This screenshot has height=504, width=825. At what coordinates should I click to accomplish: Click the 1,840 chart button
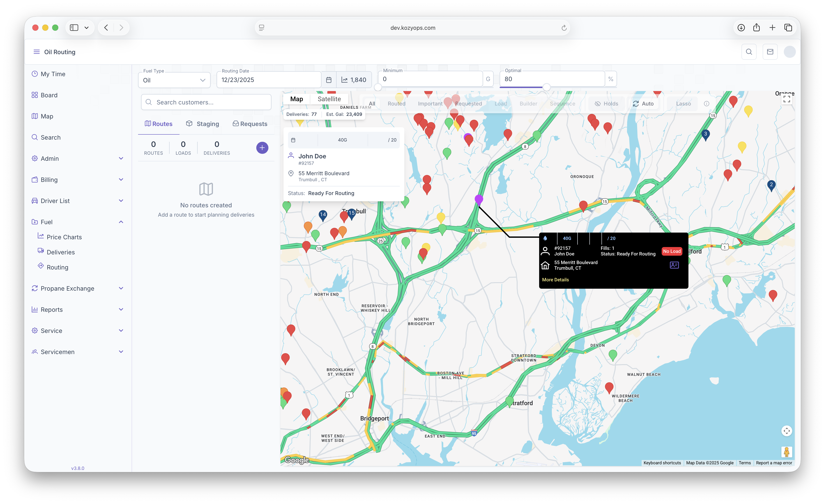tap(354, 80)
